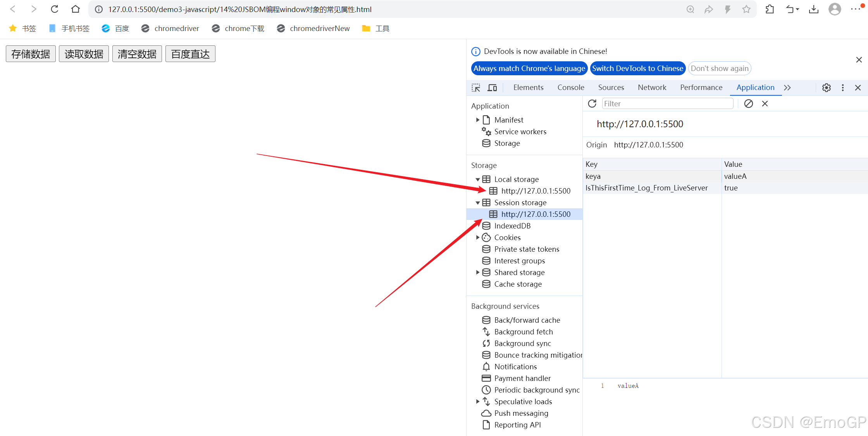Open DevTools settings gear
The image size is (868, 436).
point(826,88)
